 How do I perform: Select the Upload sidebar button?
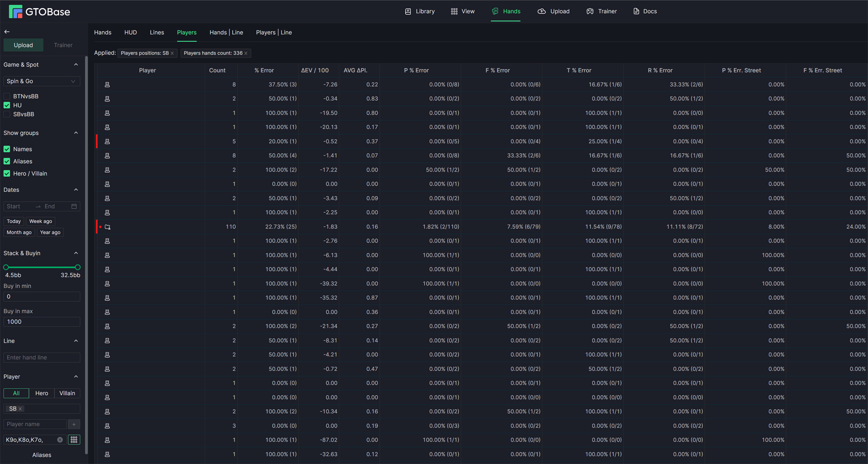[x=23, y=45]
